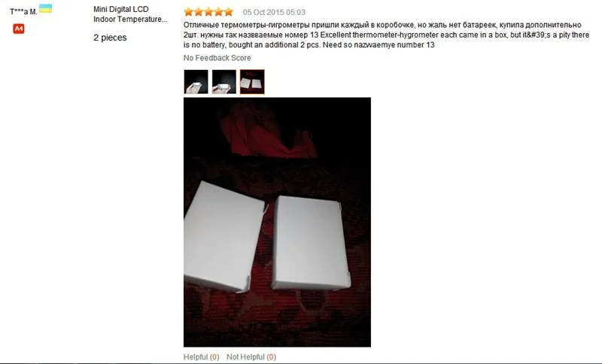The image size is (602, 364).
Task: Click the fifth rating star
Action: click(x=229, y=12)
